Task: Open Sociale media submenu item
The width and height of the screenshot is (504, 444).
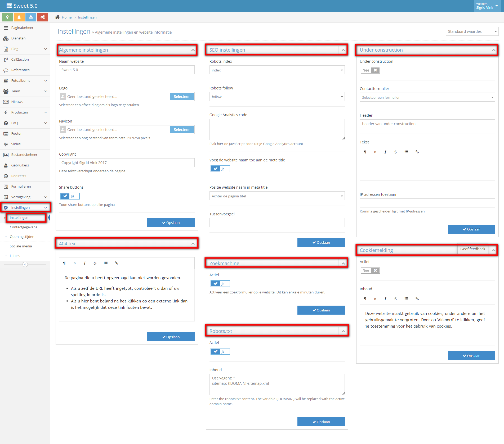Action: [x=21, y=246]
